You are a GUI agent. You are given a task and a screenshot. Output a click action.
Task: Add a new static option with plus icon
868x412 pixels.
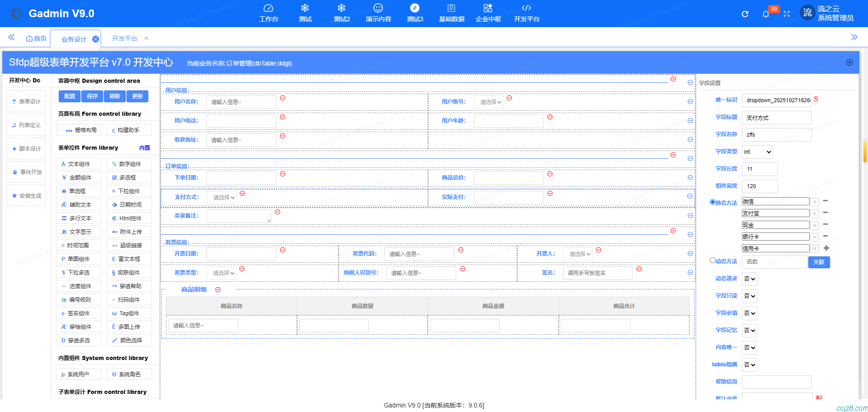coord(826,248)
